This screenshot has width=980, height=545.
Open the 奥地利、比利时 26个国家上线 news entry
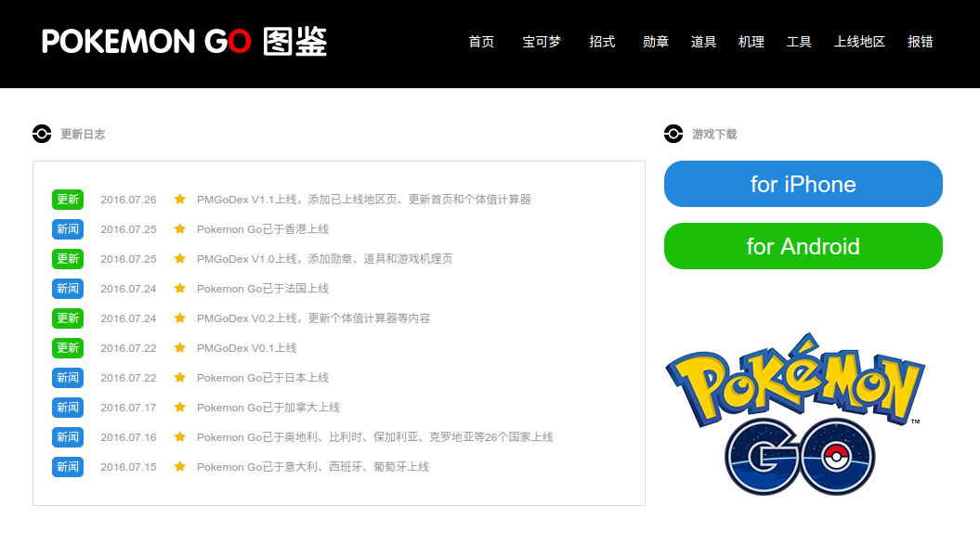(374, 437)
